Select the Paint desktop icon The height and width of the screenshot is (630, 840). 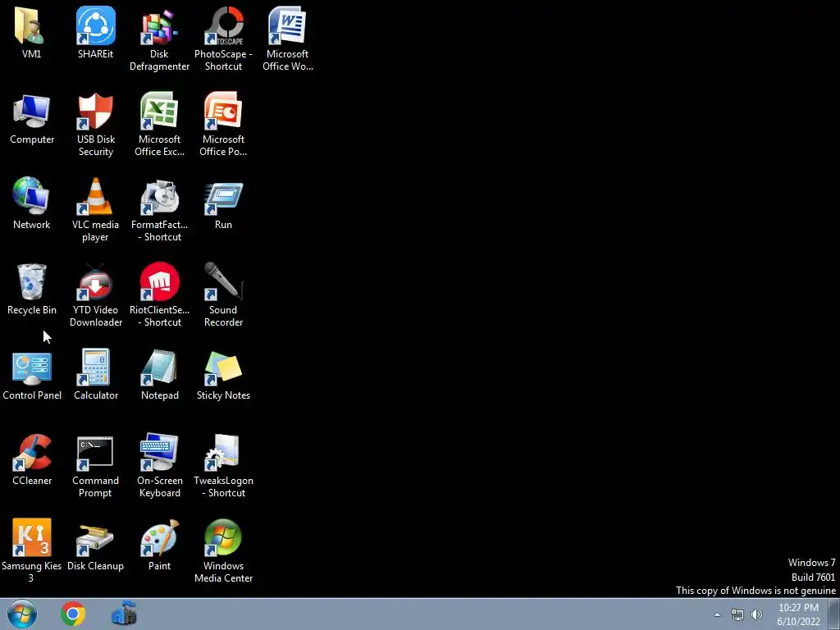pos(159,537)
